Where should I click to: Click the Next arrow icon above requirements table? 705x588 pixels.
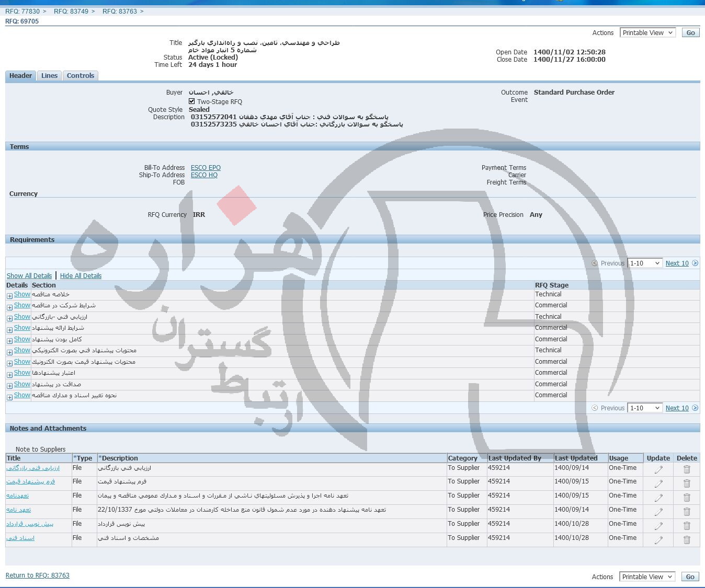[x=695, y=263]
